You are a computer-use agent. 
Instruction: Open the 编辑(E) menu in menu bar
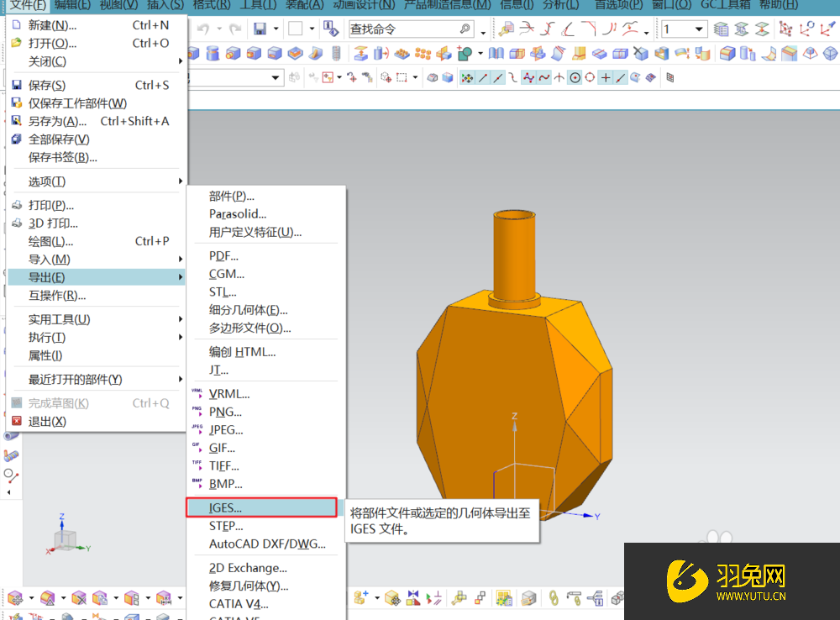[72, 5]
